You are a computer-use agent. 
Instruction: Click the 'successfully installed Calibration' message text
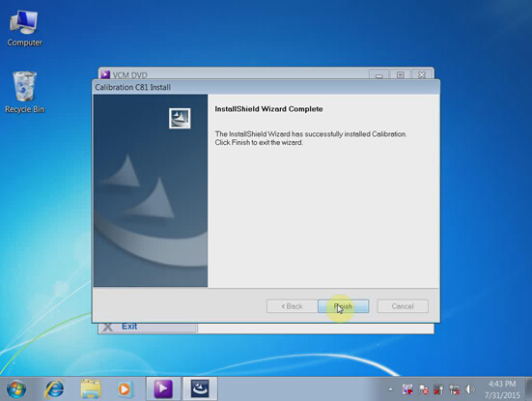[x=311, y=138]
